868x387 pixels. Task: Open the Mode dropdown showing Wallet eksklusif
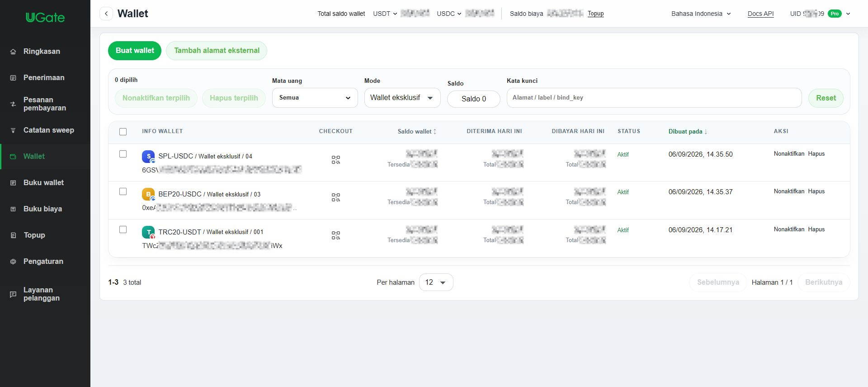click(x=402, y=98)
